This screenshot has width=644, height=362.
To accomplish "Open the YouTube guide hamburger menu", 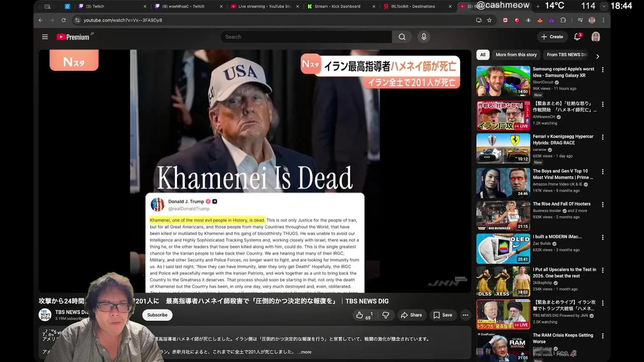I will point(45,37).
